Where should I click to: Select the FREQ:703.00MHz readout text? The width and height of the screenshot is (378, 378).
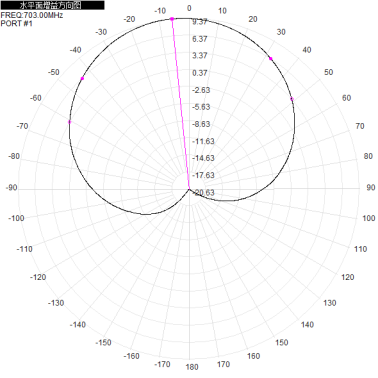[32, 15]
